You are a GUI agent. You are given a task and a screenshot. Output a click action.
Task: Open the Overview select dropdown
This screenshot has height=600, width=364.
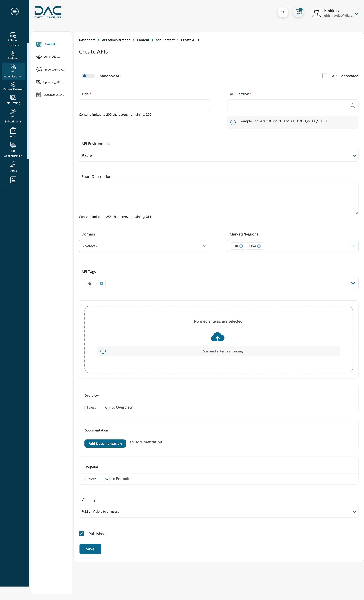click(97, 407)
